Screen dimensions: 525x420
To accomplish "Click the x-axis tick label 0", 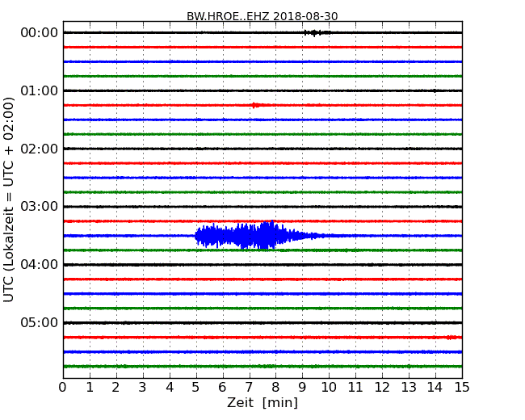I will click(63, 387).
